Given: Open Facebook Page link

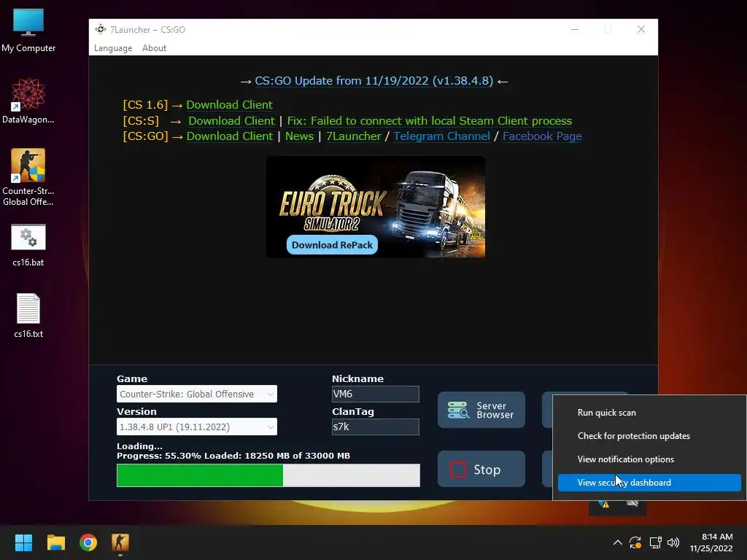Looking at the screenshot, I should (542, 136).
